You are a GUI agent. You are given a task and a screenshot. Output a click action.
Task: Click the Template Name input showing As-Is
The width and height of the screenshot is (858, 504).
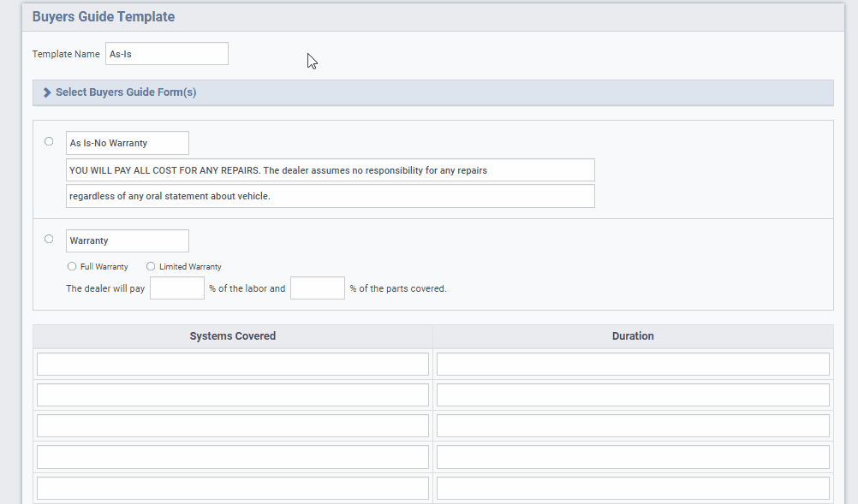[x=166, y=53]
